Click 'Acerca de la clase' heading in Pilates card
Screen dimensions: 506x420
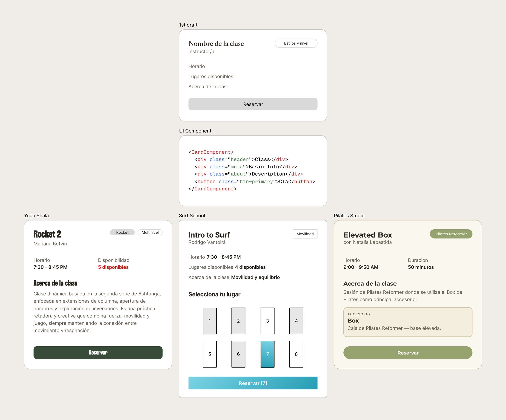coord(370,283)
